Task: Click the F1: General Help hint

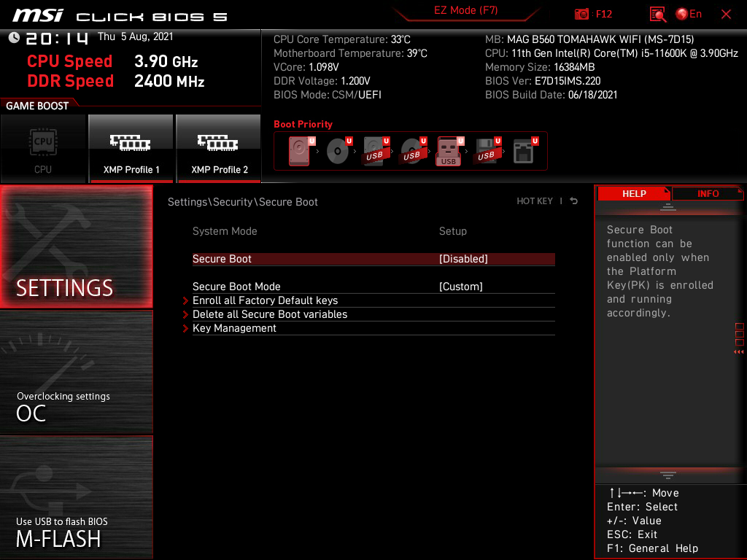Action: (652, 548)
